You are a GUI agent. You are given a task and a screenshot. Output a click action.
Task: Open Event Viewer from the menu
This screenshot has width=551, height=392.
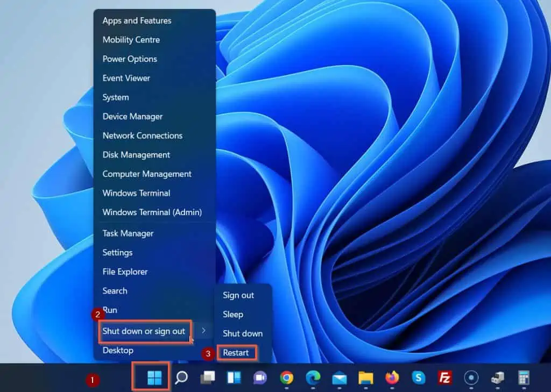point(126,78)
